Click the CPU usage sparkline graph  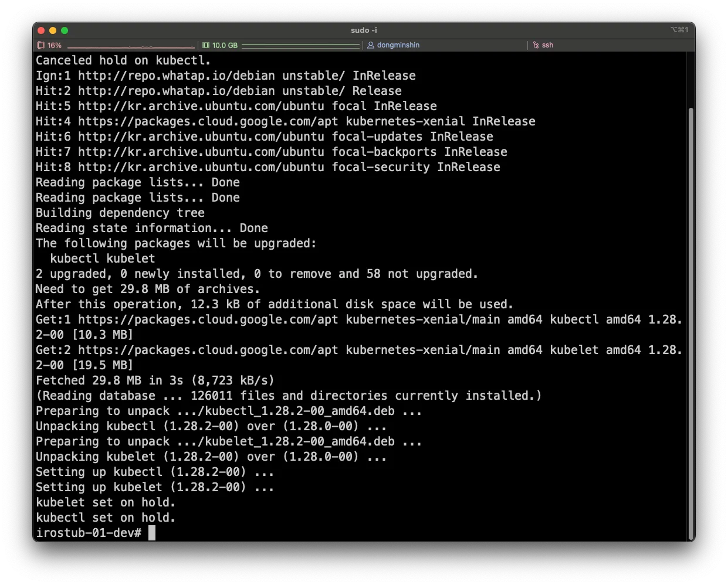coord(131,46)
